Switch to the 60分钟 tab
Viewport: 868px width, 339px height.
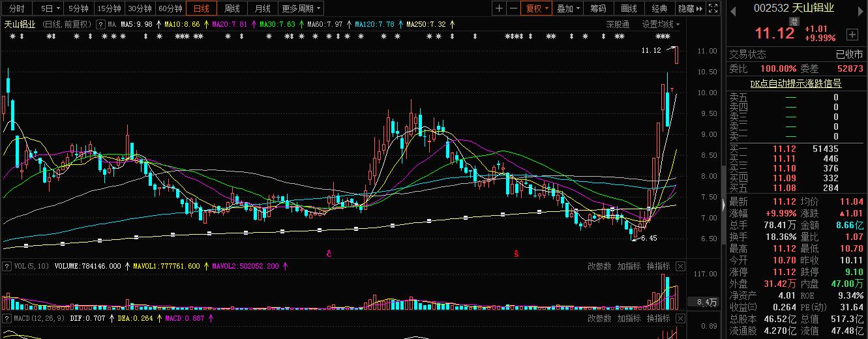[x=171, y=8]
